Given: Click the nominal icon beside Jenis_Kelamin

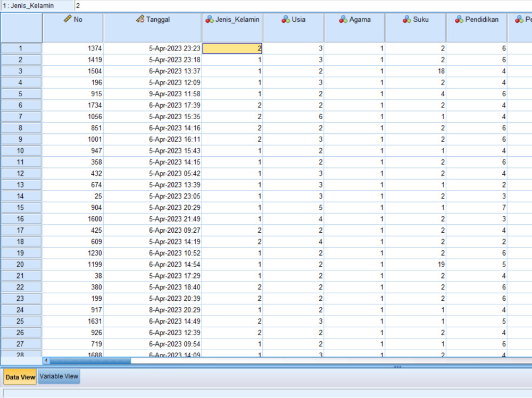Looking at the screenshot, I should click(210, 19).
